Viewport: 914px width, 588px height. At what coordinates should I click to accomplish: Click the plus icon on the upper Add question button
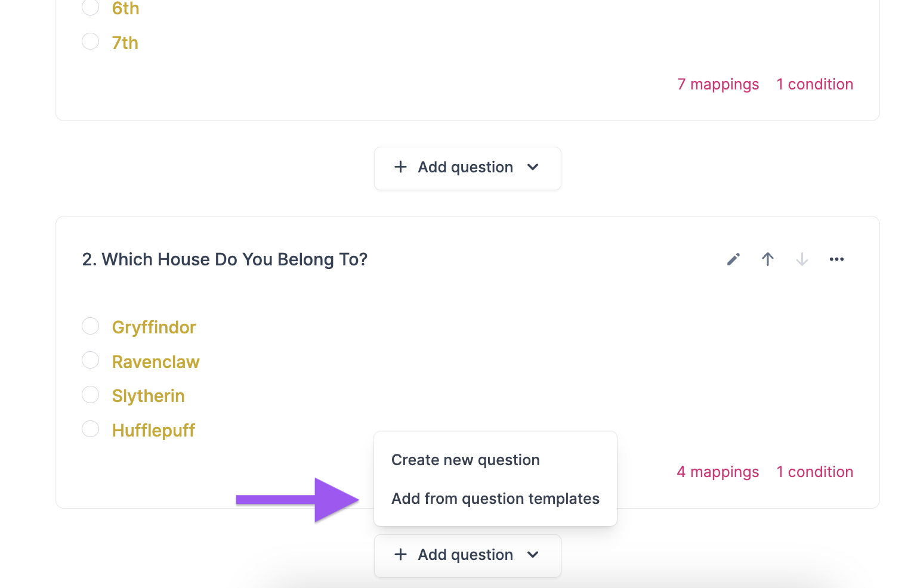401,168
